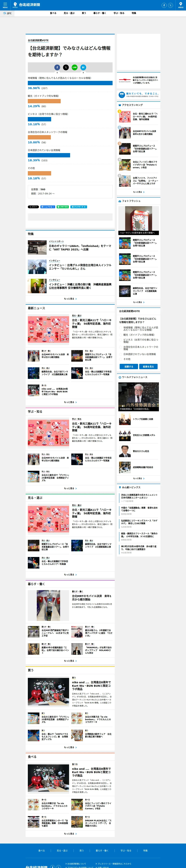Open 買う in top navigation
Screen dimensions: 186x868
coord(84,13)
